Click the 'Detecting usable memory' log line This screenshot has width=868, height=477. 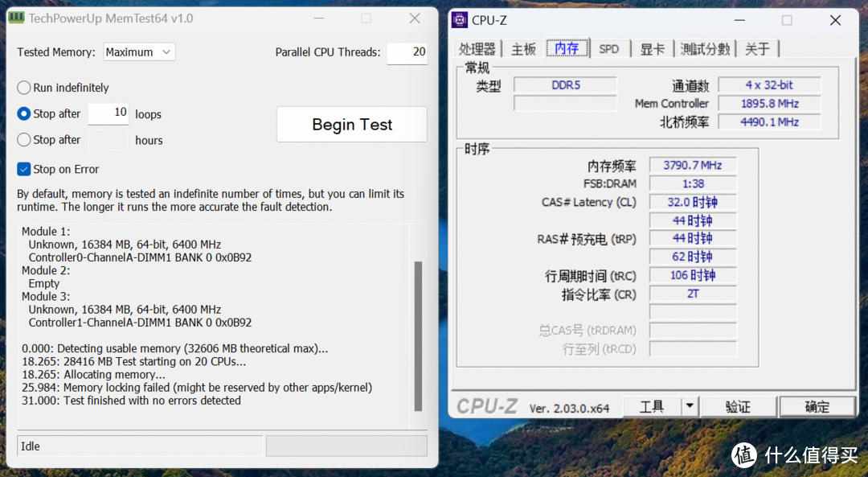click(x=175, y=348)
